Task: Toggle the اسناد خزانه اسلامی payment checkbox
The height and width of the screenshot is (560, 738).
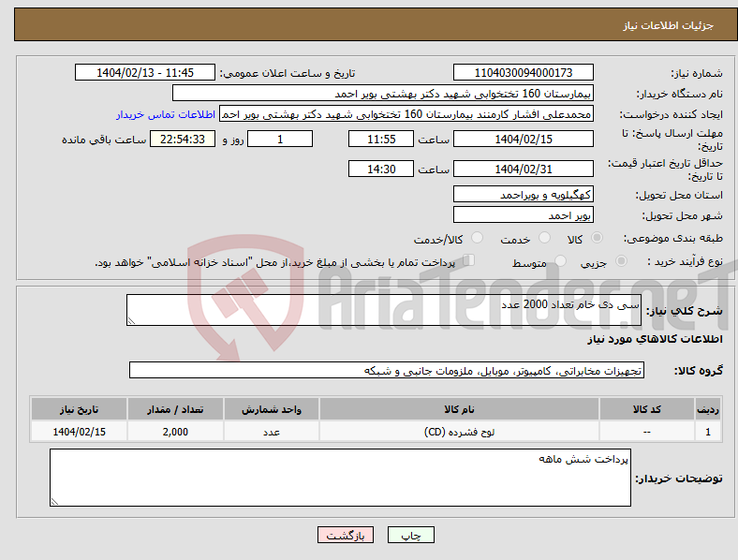Action: click(x=469, y=260)
